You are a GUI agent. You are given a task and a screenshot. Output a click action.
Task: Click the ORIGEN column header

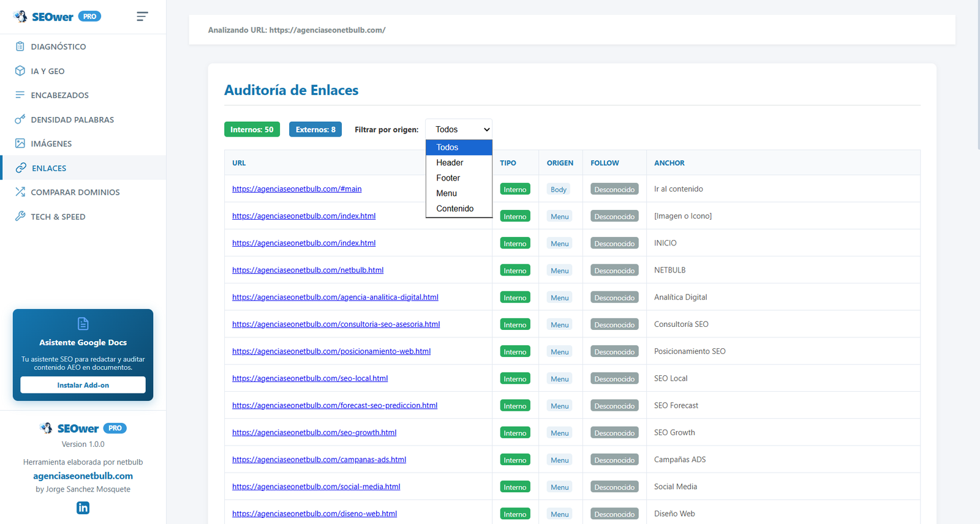(560, 163)
